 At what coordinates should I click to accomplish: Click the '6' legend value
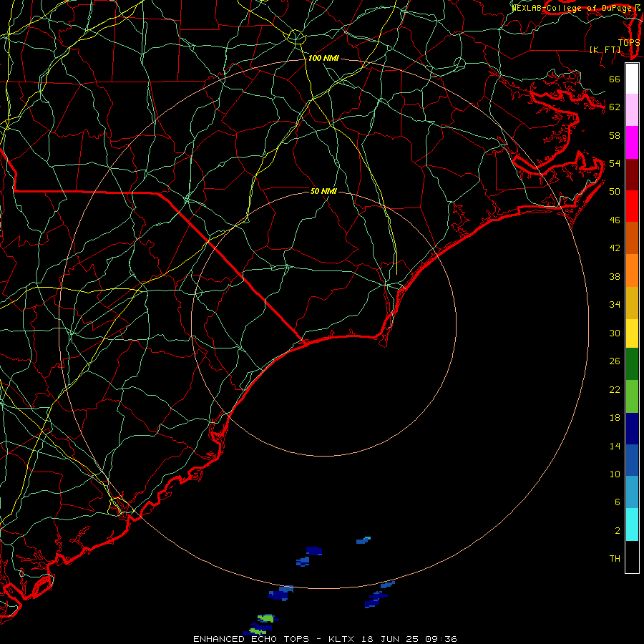618,502
